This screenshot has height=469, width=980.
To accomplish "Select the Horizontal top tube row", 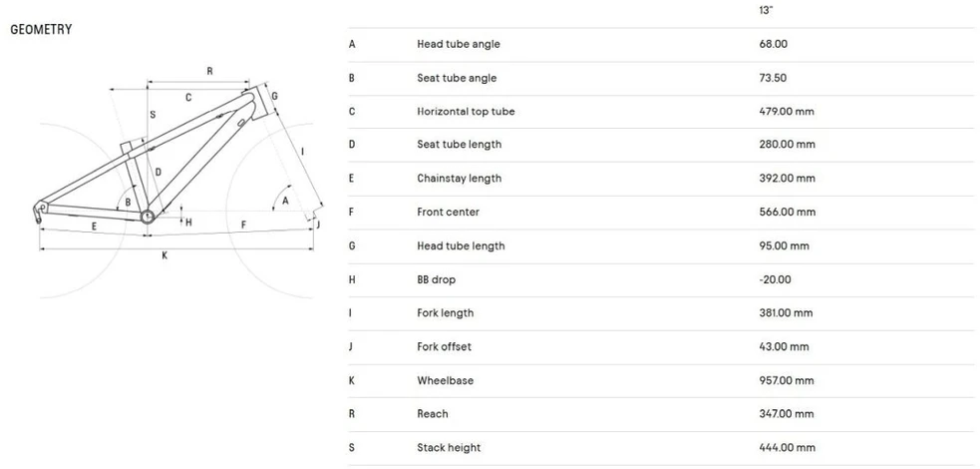I will click(661, 112).
